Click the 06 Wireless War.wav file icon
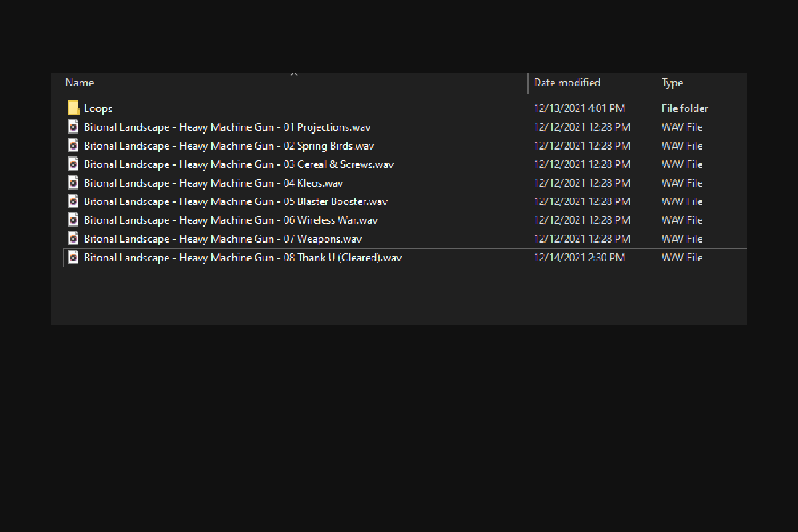The height and width of the screenshot is (532, 798). point(74,220)
